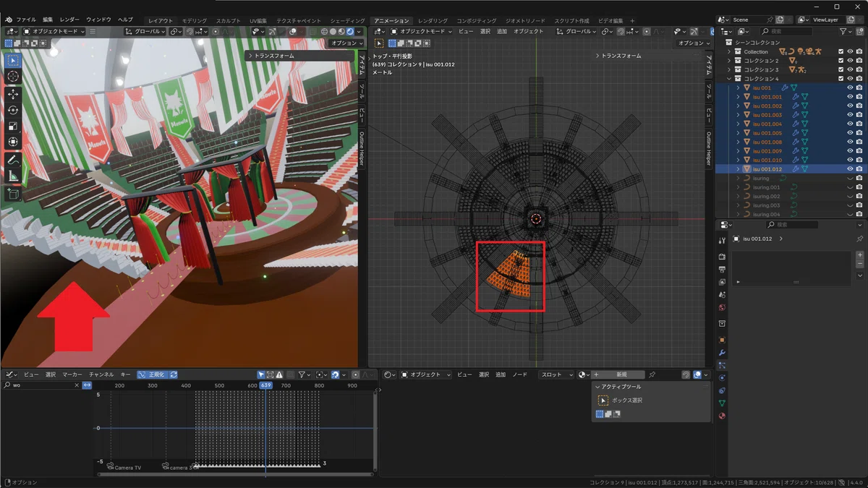The height and width of the screenshot is (488, 868).
Task: Open オブジェクトモード dropdown in left viewport
Action: pyautogui.click(x=54, y=32)
